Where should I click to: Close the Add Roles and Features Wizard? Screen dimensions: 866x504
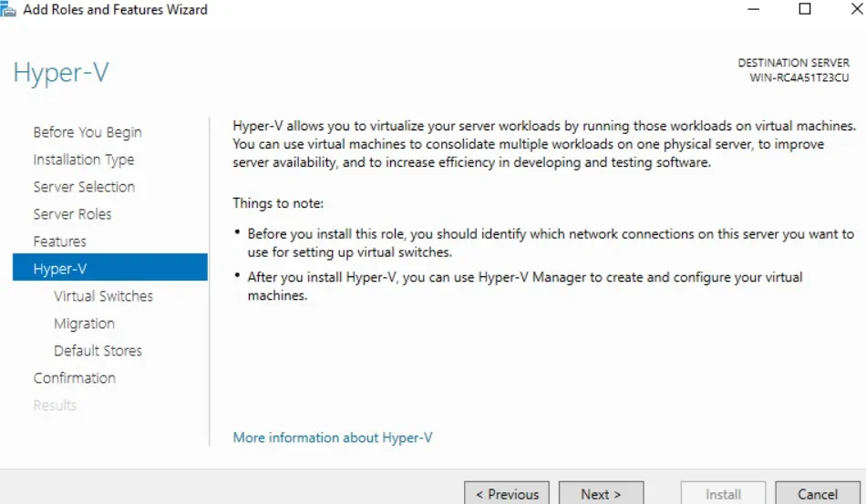coord(855,9)
